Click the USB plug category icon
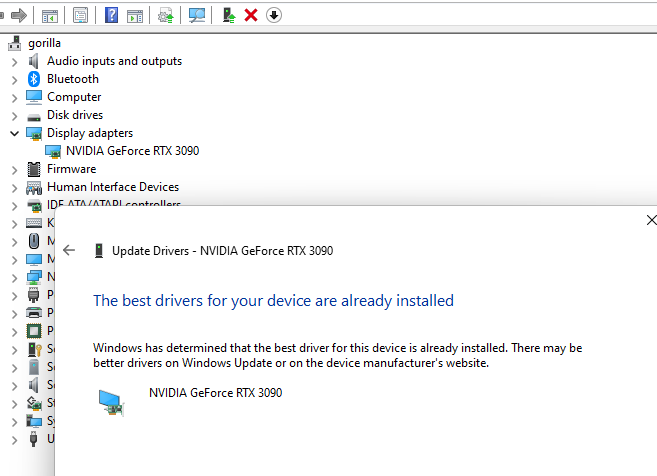657x476 pixels. pyautogui.click(x=34, y=439)
